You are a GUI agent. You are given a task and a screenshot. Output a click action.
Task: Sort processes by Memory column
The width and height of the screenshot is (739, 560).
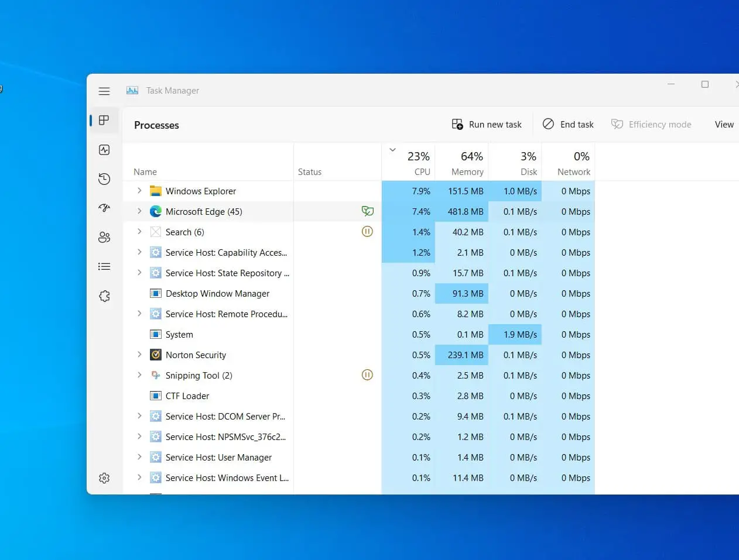(467, 163)
